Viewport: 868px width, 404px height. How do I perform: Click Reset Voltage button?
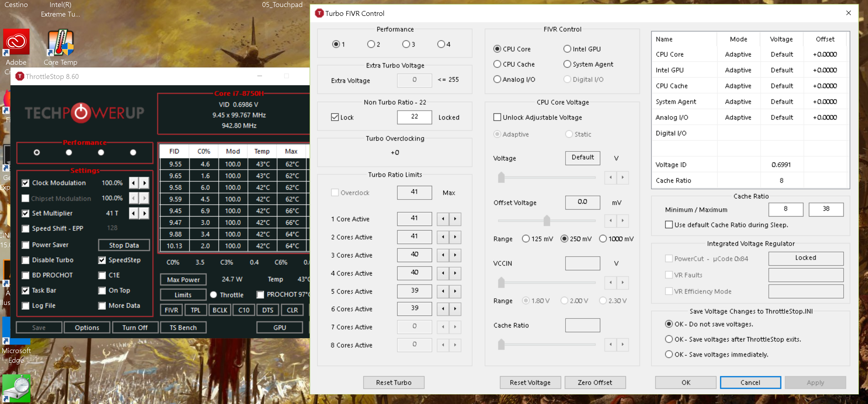point(530,383)
